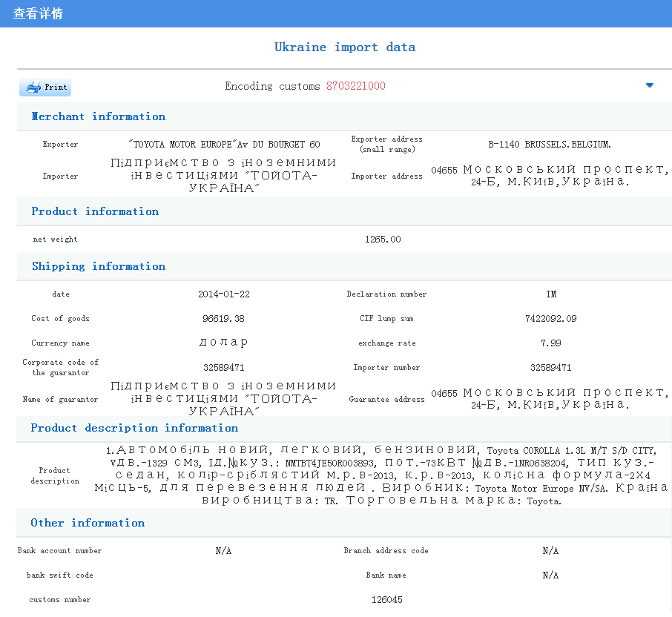Select the 'Ukraine import data' page title
Screen dimensions: 672x617
pyautogui.click(x=345, y=47)
